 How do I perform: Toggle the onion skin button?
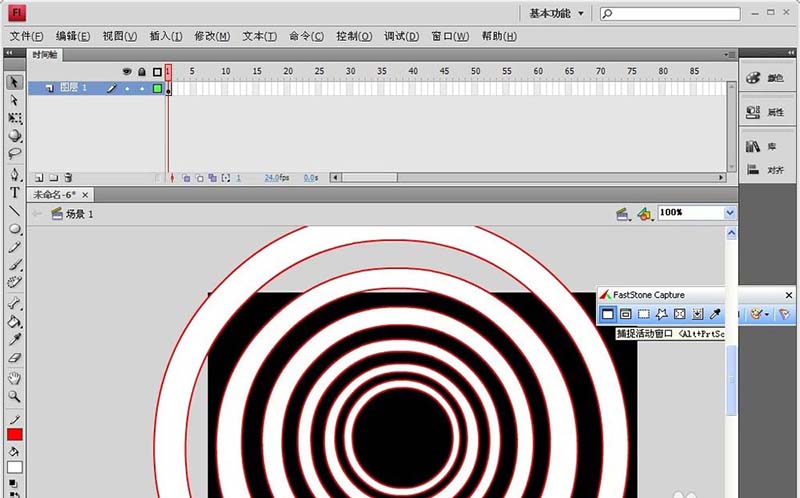pos(186,178)
